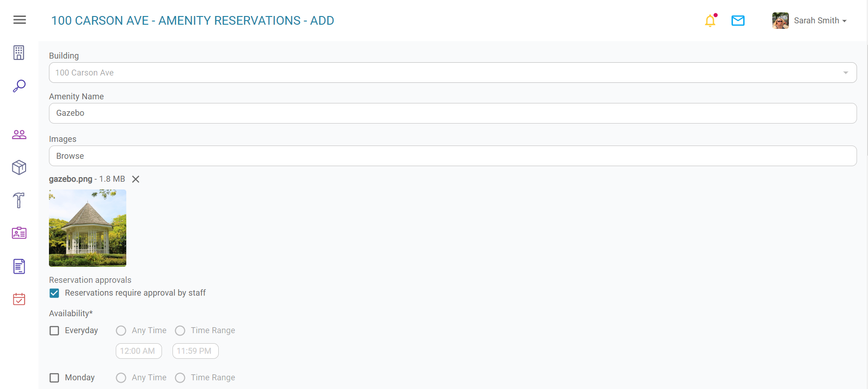
Task: Open messages via the envelope icon
Action: pyautogui.click(x=738, y=21)
